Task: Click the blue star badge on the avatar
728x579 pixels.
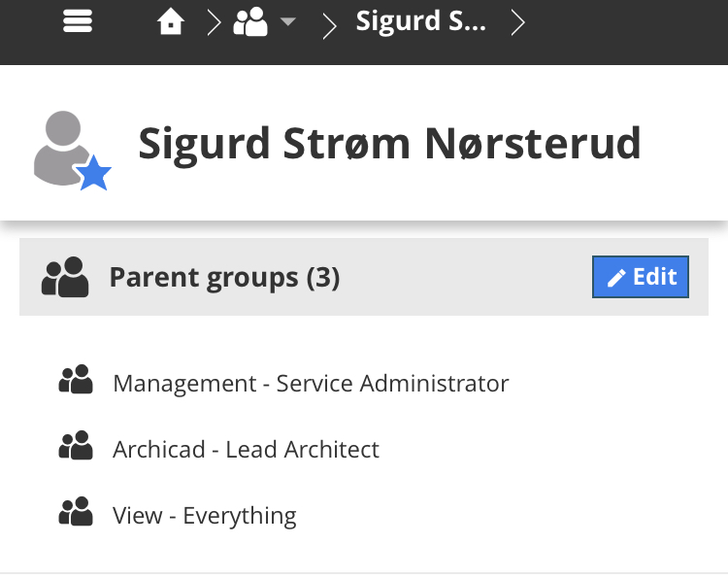Action: coord(93,175)
